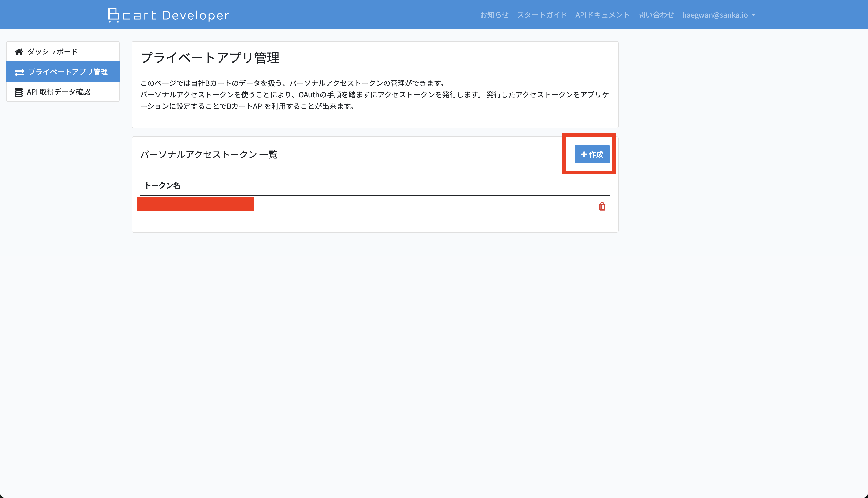The image size is (868, 498).
Task: Click the プライベートアプリ管理 page heading
Action: (210, 57)
